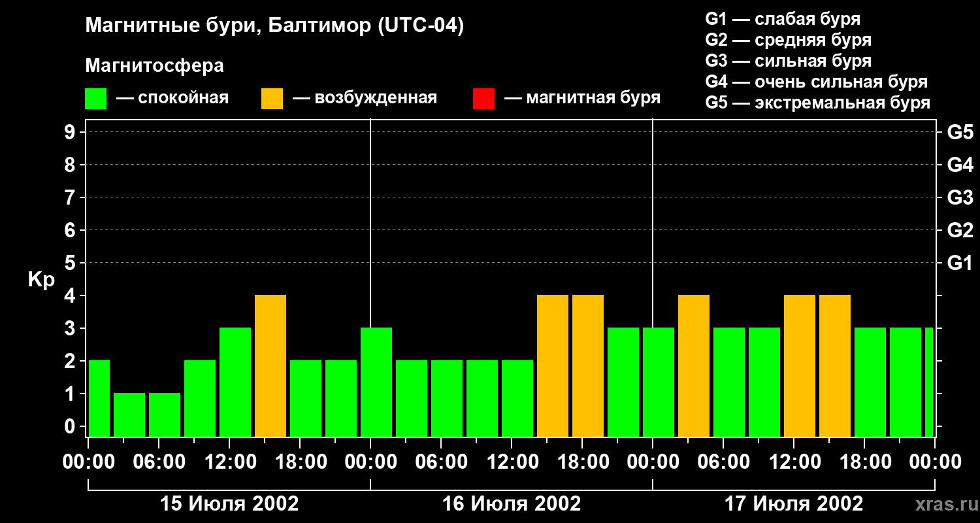Click the "Kp" axis title
The height and width of the screenshot is (523, 980).
[41, 280]
